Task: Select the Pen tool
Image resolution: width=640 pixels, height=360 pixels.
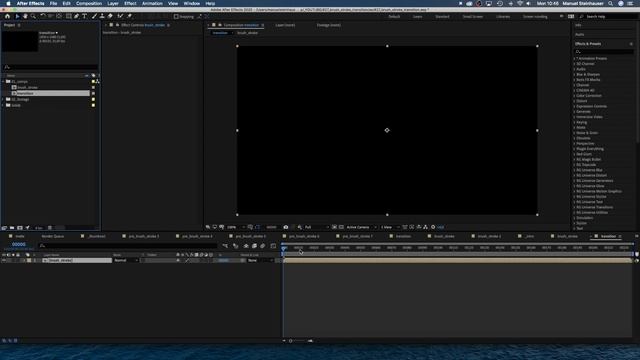Action: coord(76,16)
